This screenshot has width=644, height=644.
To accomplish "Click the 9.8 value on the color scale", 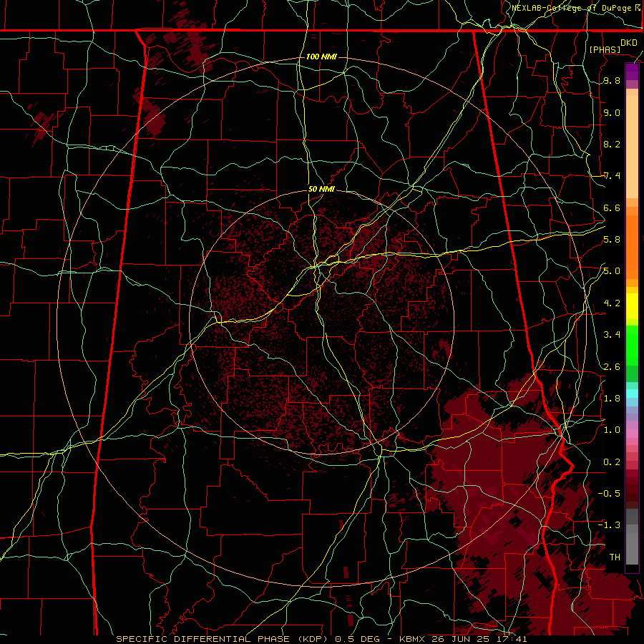I will point(612,81).
